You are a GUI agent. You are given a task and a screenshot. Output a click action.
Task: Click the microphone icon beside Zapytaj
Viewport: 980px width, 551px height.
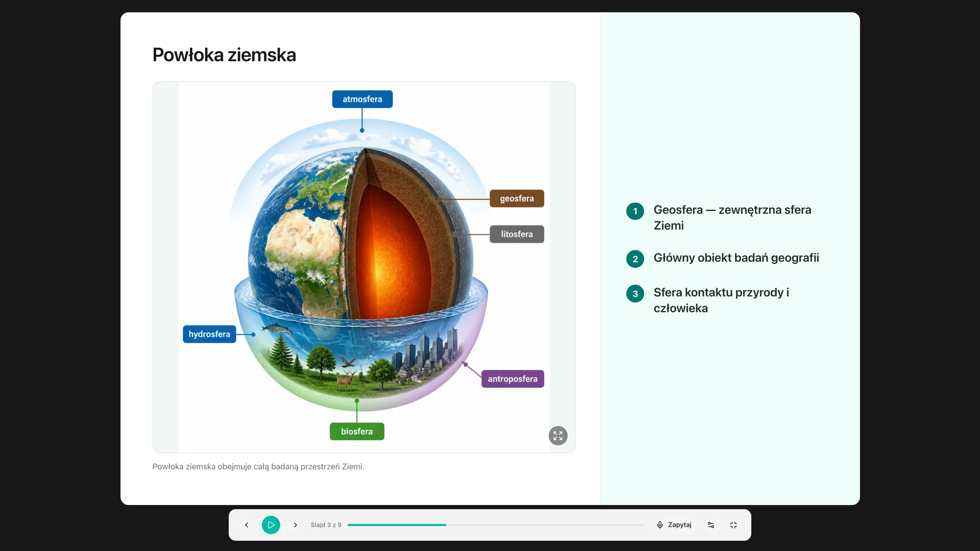(660, 525)
